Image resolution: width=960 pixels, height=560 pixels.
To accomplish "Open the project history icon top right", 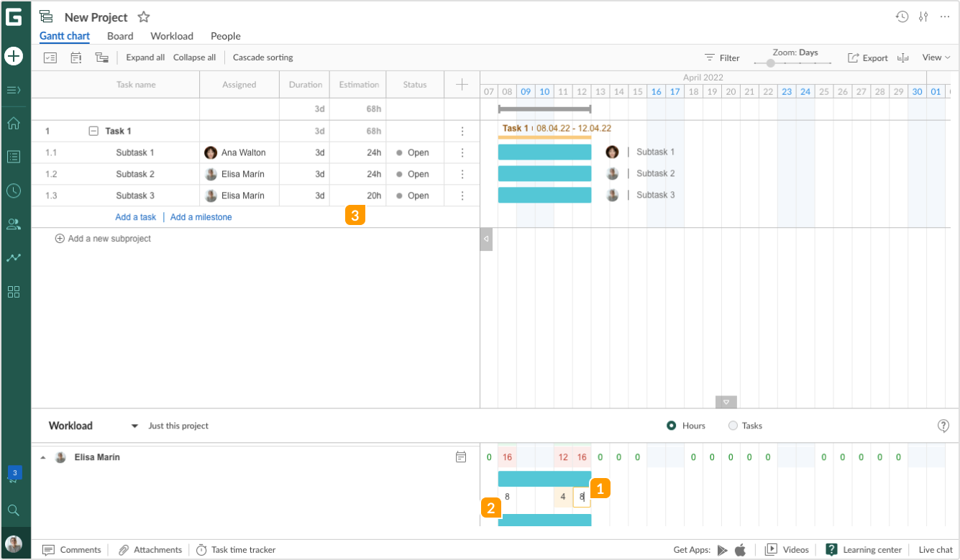I will click(902, 16).
